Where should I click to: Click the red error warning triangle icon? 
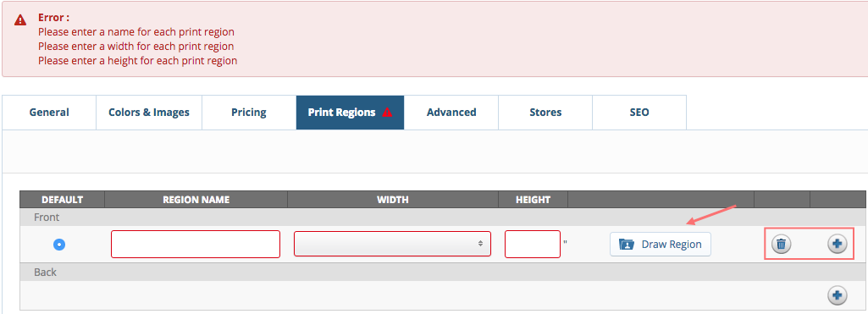[x=20, y=20]
